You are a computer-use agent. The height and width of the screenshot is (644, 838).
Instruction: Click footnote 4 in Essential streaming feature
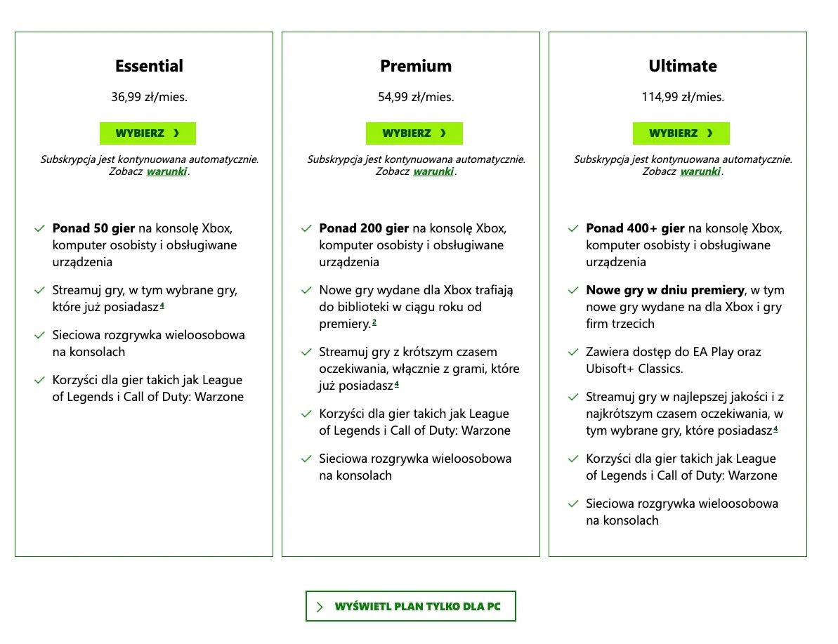point(162,306)
